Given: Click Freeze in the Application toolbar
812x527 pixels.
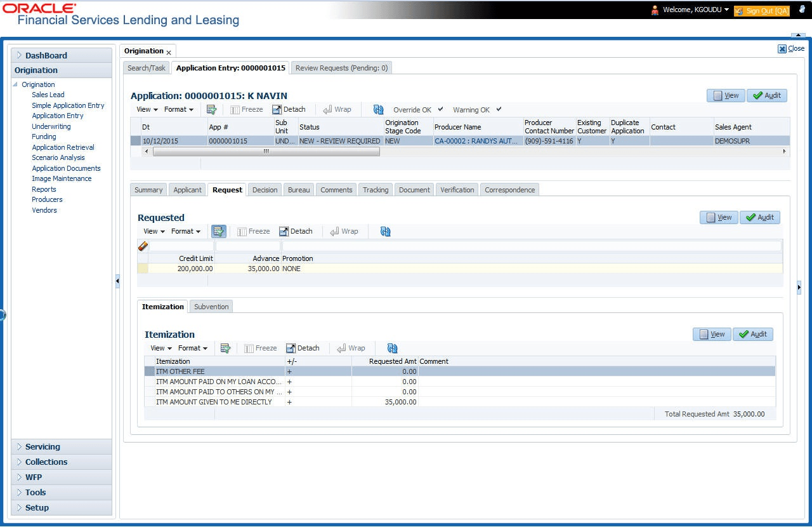Looking at the screenshot, I should tap(246, 109).
